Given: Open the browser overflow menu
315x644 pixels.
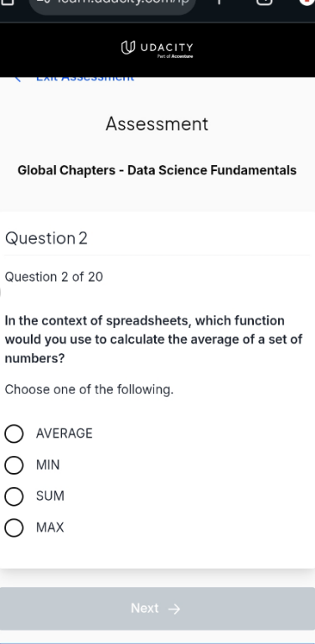Looking at the screenshot, I should (307, 2).
